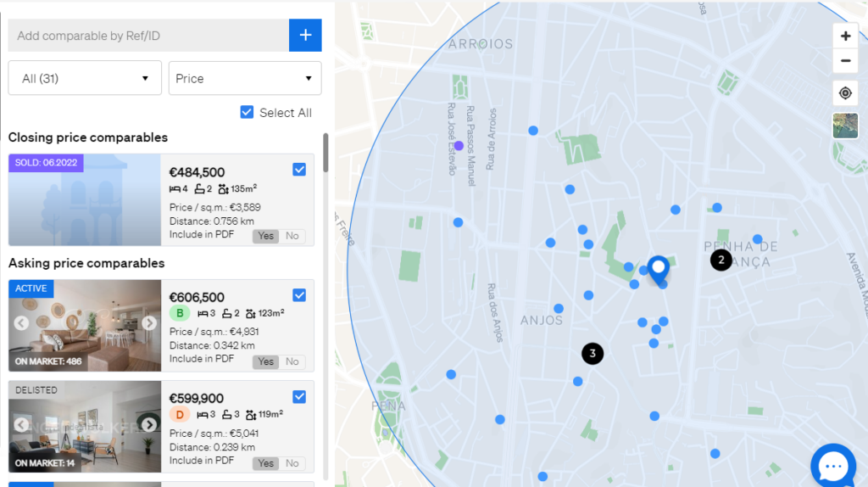The height and width of the screenshot is (487, 868).
Task: Set Include in PDF to No for €599,900
Action: point(292,463)
